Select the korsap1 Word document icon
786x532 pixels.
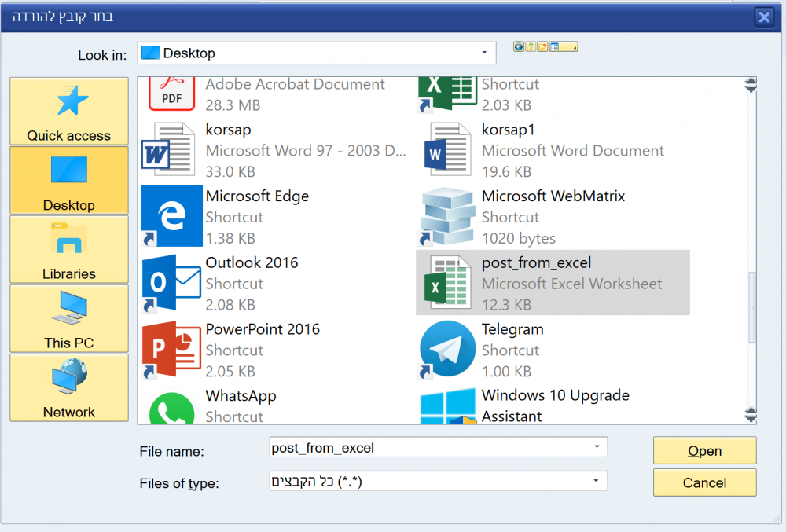pos(447,150)
